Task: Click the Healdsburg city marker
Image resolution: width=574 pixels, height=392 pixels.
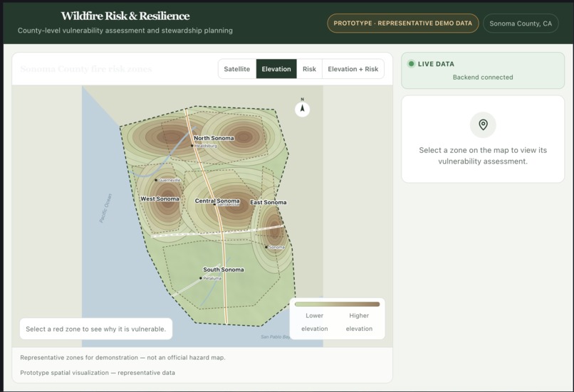Action: 192,146
